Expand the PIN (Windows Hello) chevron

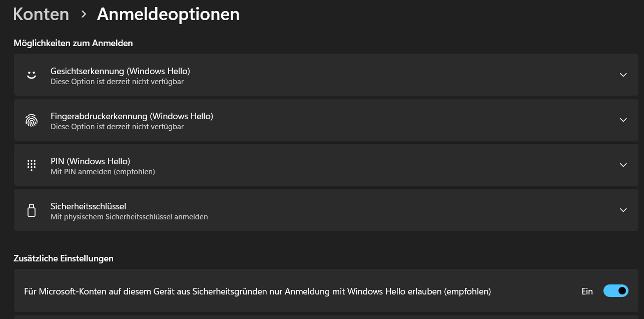coord(623,165)
